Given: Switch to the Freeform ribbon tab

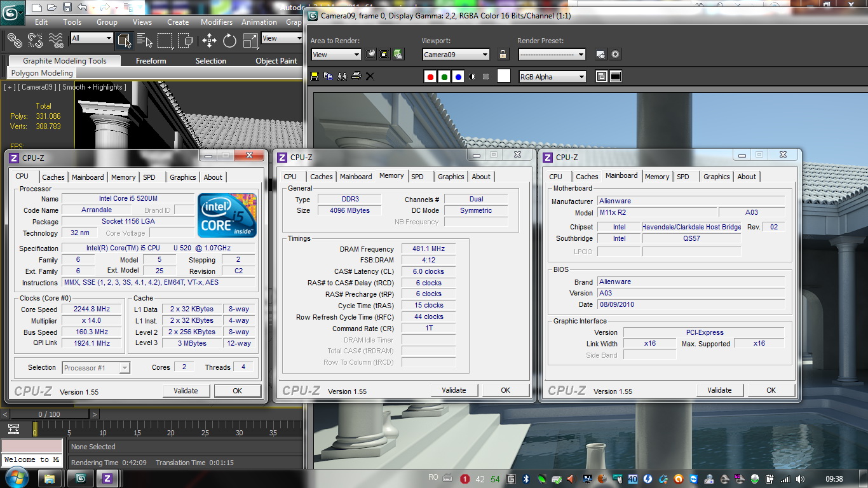Looking at the screenshot, I should (x=151, y=61).
